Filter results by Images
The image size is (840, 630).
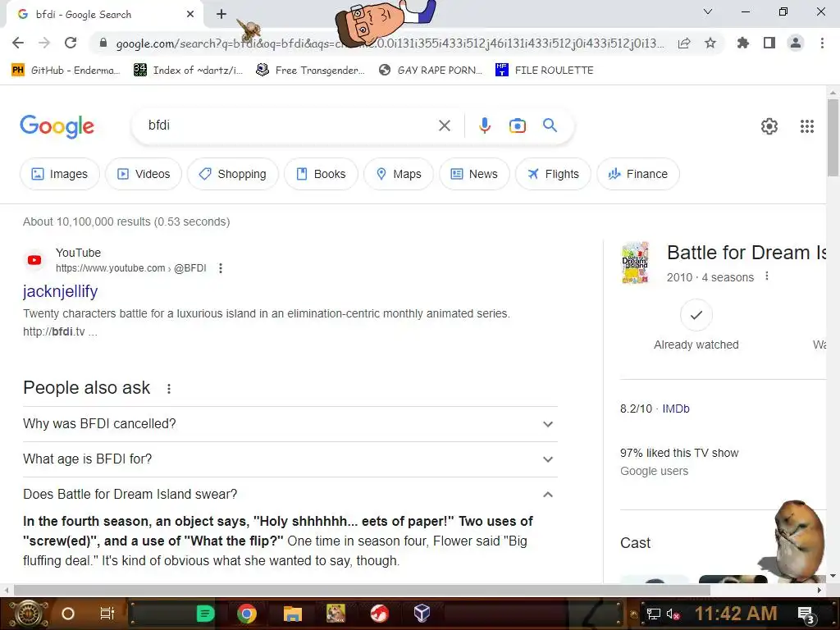click(59, 174)
